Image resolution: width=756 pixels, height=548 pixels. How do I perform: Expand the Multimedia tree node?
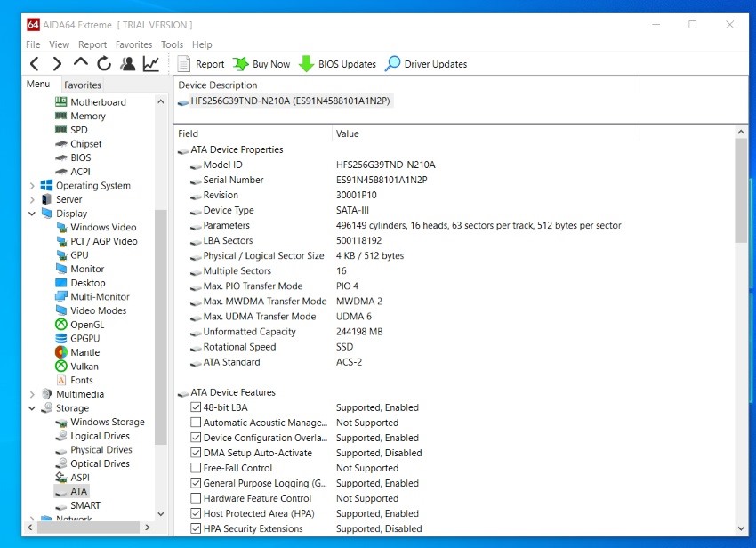(32, 394)
